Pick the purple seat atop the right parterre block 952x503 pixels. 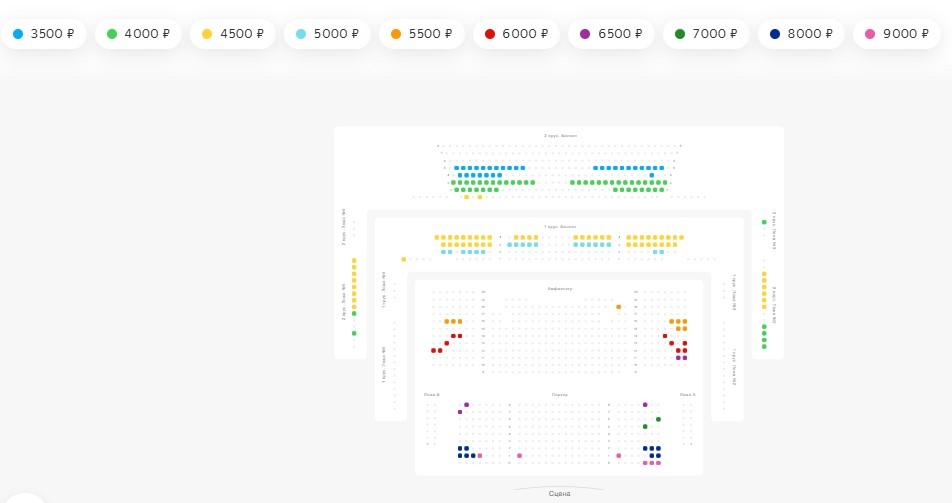coord(645,405)
